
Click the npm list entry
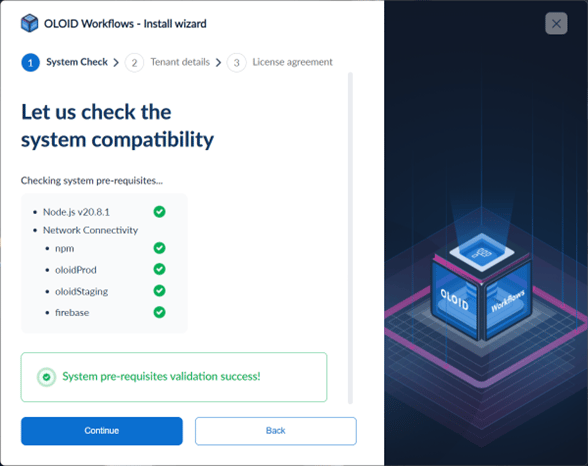[x=64, y=249]
